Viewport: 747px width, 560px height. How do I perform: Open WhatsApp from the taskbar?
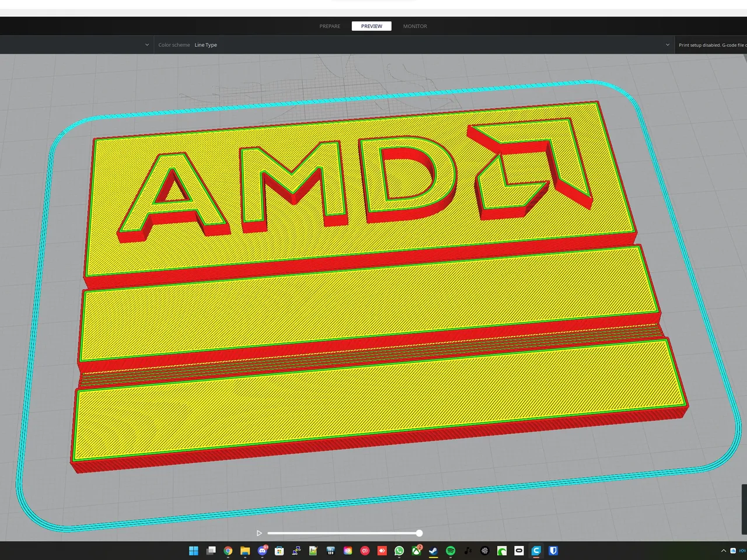point(399,551)
